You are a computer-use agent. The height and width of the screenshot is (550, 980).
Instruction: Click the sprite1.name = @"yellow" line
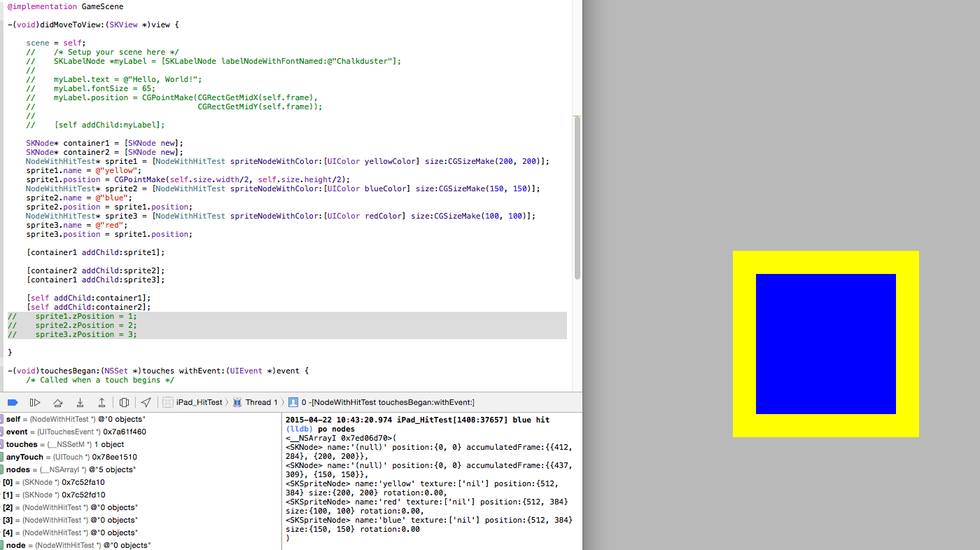[x=83, y=170]
